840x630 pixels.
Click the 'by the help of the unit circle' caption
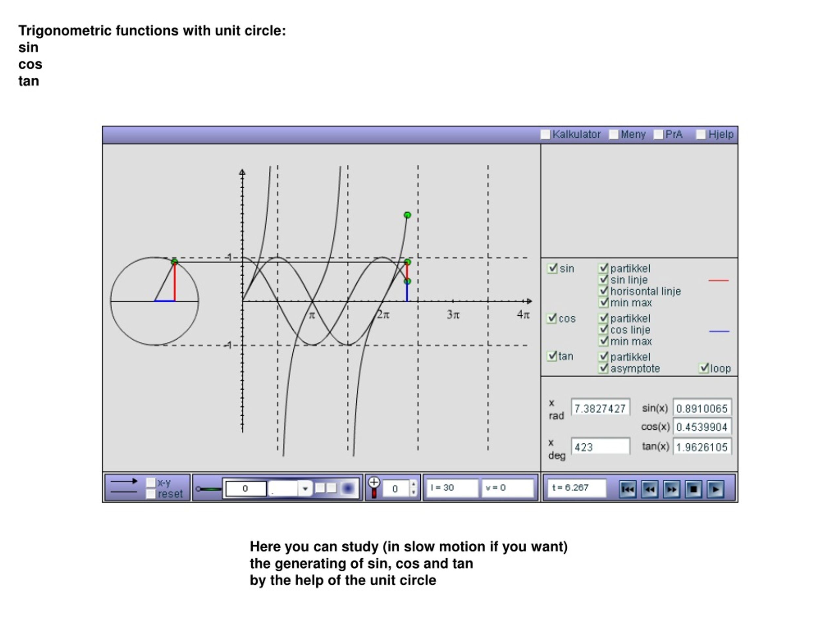point(343,580)
